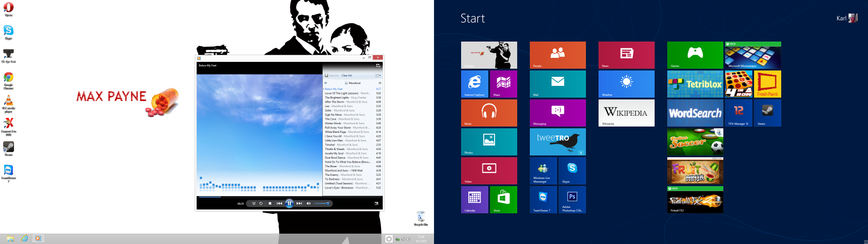Launch Adobe Photoshop CS6 from Start

(572, 199)
